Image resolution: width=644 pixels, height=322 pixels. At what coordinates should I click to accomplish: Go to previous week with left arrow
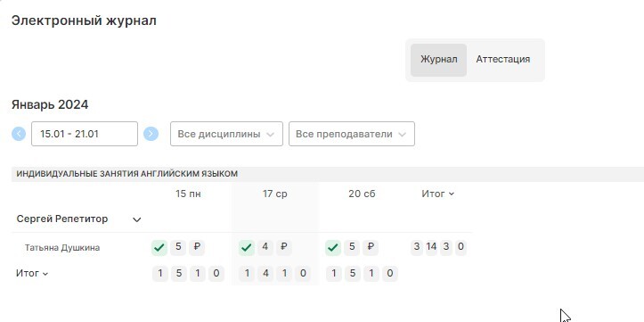19,134
